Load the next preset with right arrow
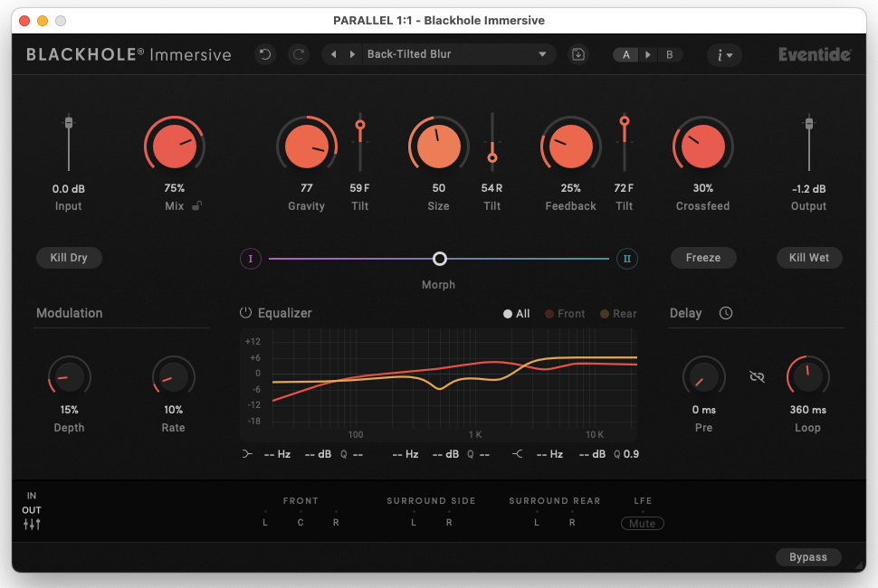The width and height of the screenshot is (878, 588). 352,54
